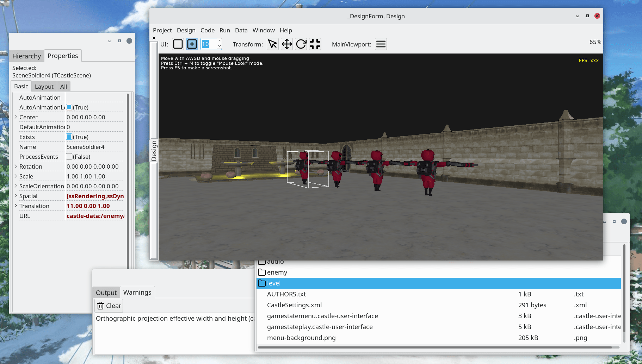642x364 pixels.
Task: Disable the AutoAnimationLoop checkbox
Action: 69,107
